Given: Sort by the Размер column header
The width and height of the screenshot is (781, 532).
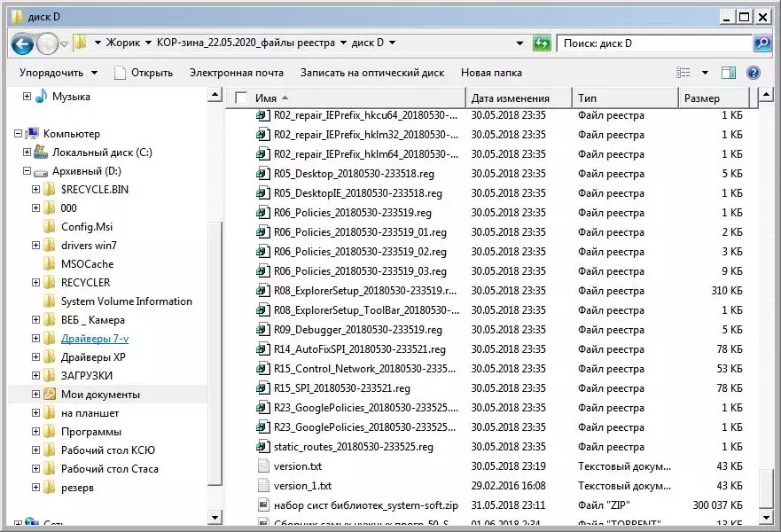Looking at the screenshot, I should [x=714, y=98].
